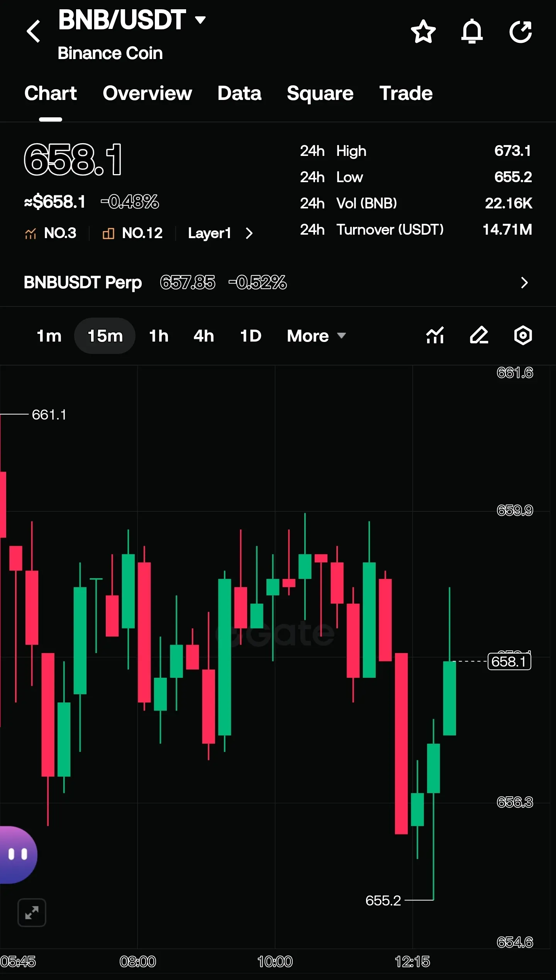Tap the perp change -0.52%
The width and height of the screenshot is (556, 980).
coord(258,283)
